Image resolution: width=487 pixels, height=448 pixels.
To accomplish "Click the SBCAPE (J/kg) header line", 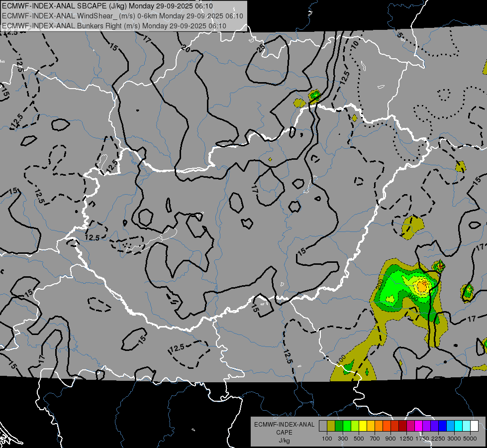I will point(107,6).
